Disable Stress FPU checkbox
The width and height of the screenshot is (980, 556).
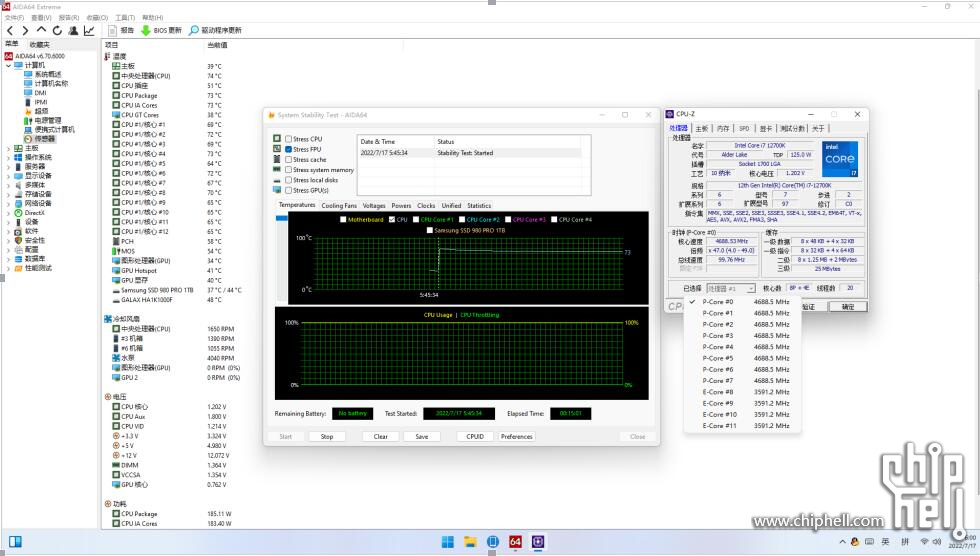pos(289,149)
